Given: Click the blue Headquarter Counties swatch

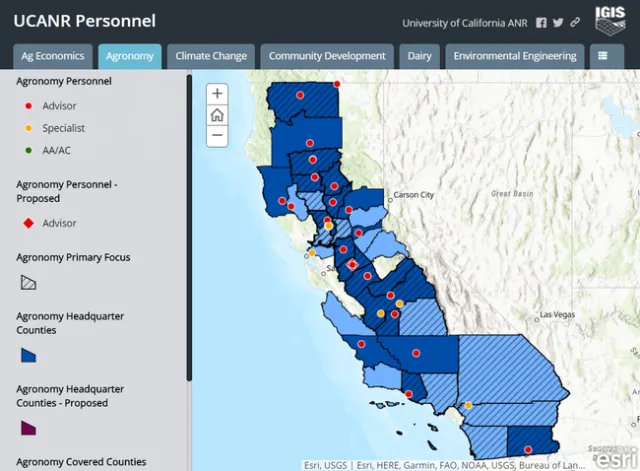Looking at the screenshot, I should pyautogui.click(x=28, y=355).
